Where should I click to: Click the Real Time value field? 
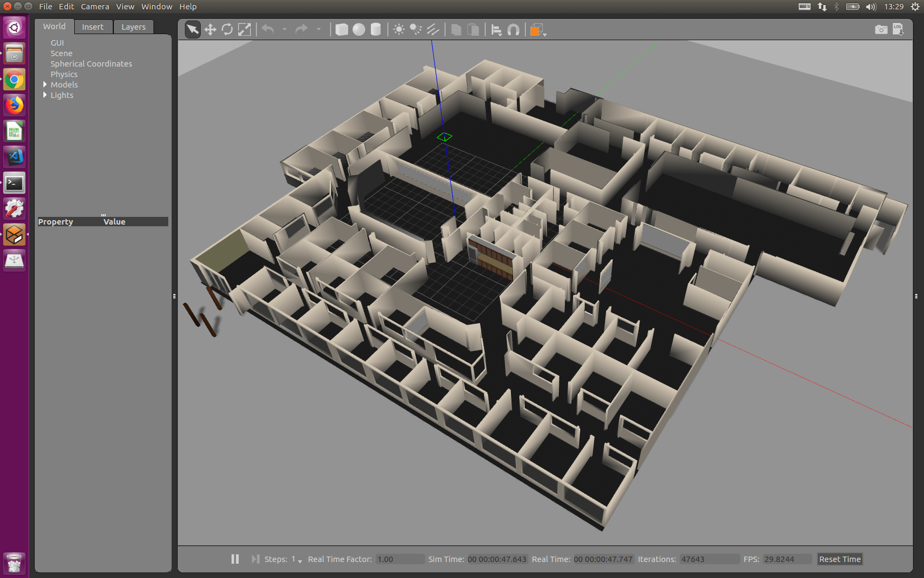603,559
